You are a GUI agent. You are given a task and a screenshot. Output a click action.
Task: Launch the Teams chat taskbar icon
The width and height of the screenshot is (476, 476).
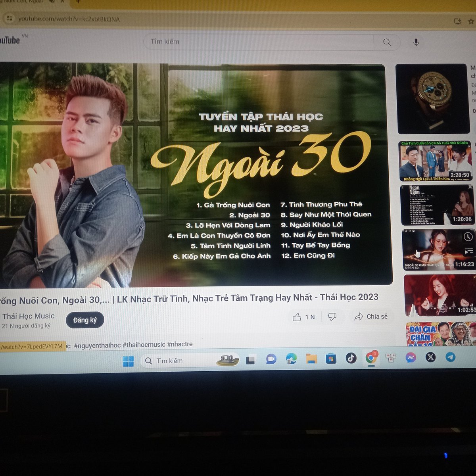pos(271,359)
